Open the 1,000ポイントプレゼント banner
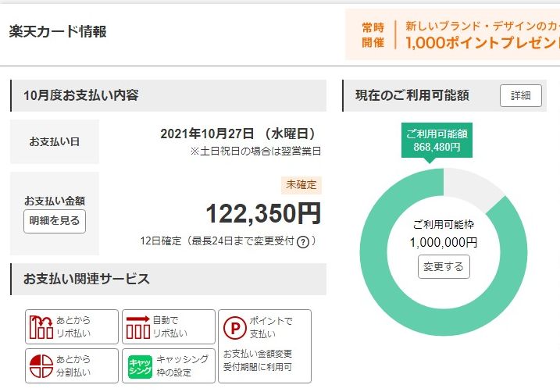The image size is (560, 392). (452, 34)
